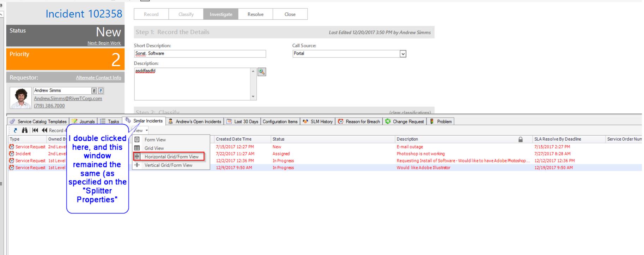Select Horizontal Grid/Form View menu option
Image resolution: width=644 pixels, height=255 pixels.
pos(171,157)
